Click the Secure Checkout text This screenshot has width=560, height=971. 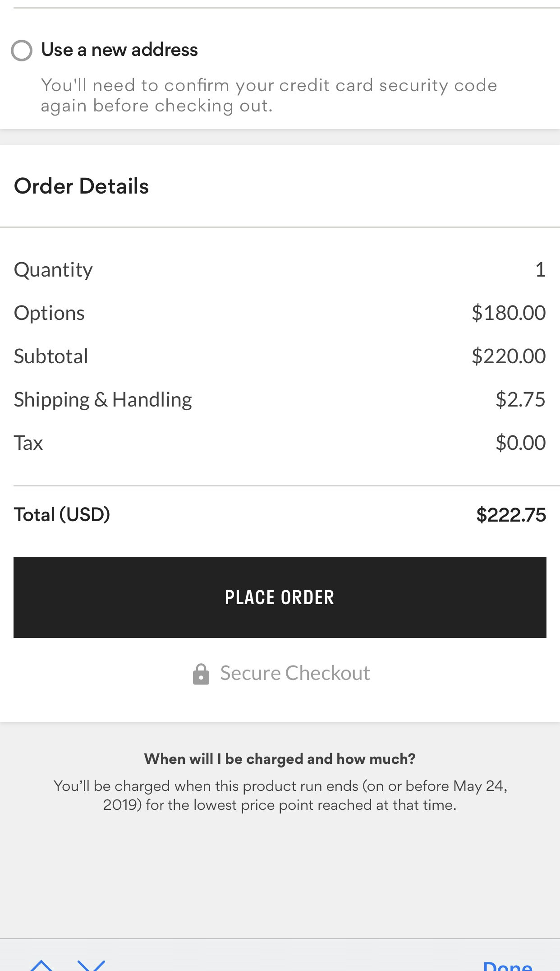(295, 673)
